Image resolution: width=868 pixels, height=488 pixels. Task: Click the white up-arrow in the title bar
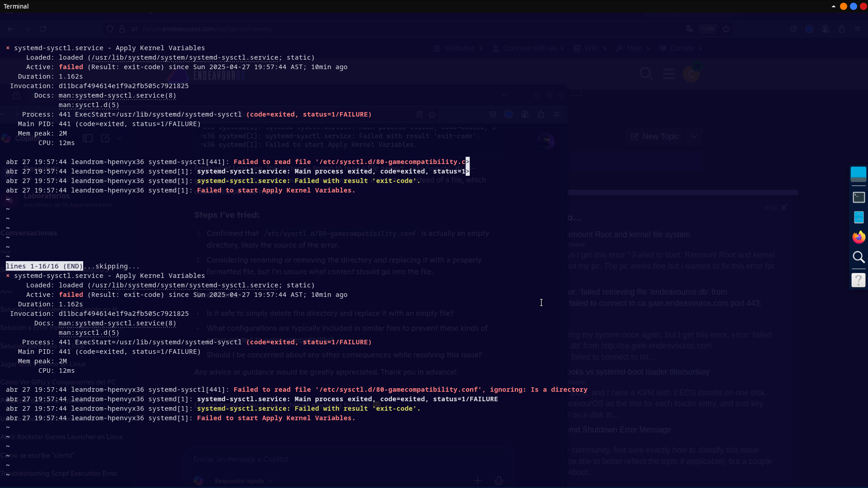click(x=833, y=6)
